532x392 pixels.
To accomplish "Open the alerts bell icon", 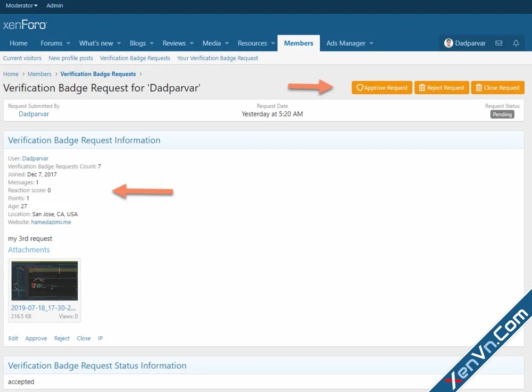I will [x=516, y=43].
